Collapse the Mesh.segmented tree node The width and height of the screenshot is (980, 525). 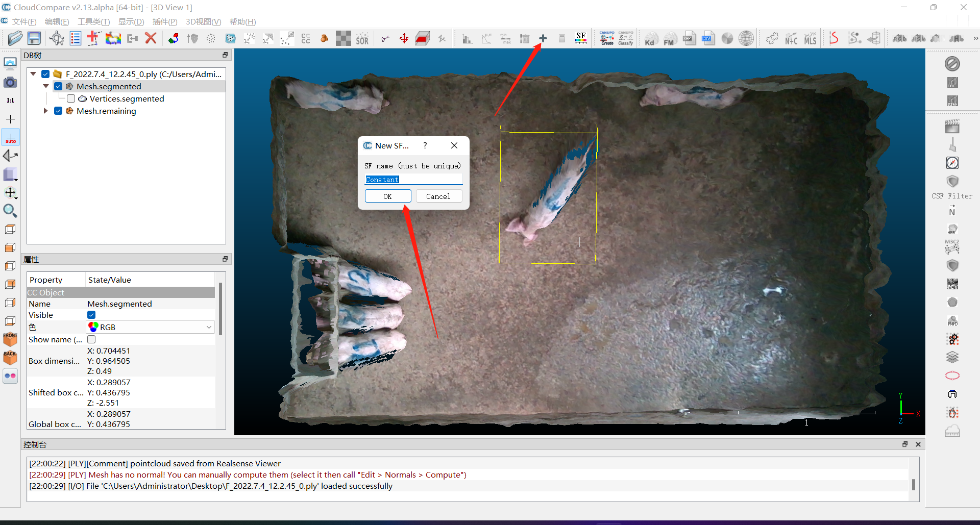(x=46, y=86)
